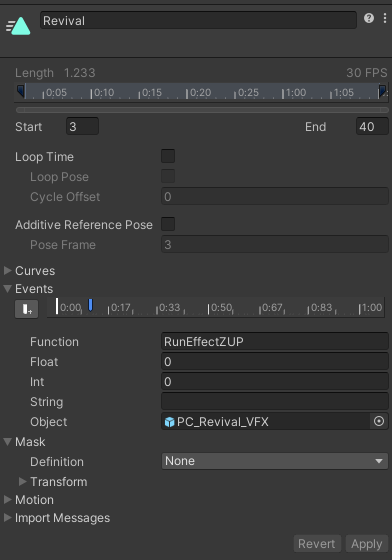Click the clip end range handle
This screenshot has width=392, height=560.
[382, 91]
